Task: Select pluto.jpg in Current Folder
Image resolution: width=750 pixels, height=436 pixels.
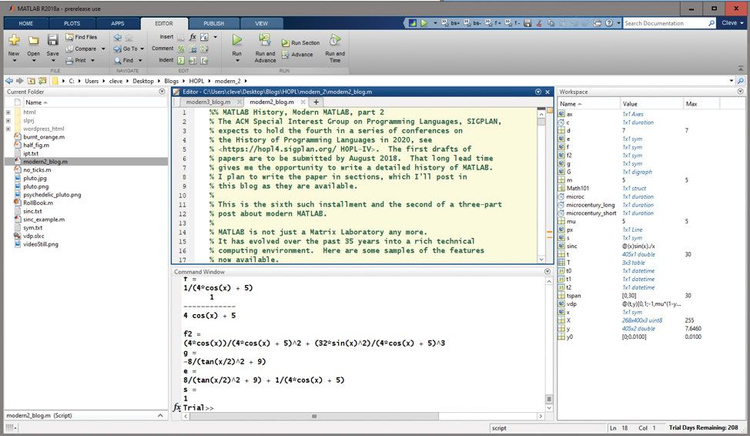Action: tap(35, 178)
